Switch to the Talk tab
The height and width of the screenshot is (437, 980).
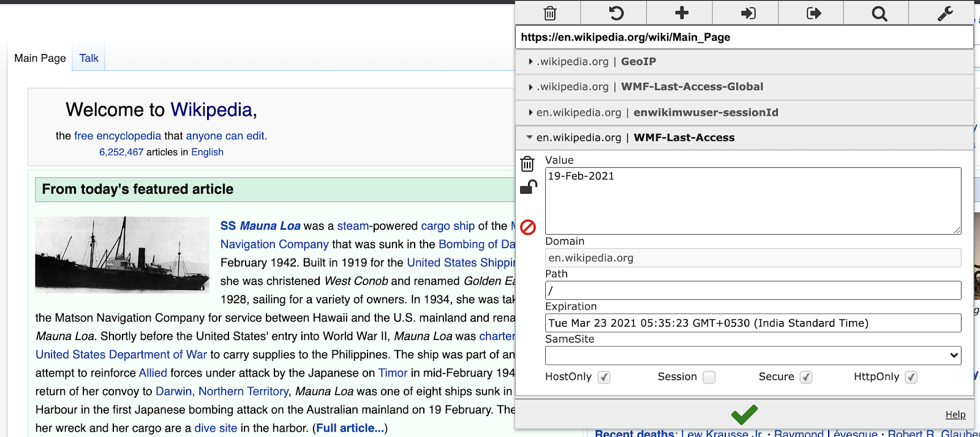point(89,58)
